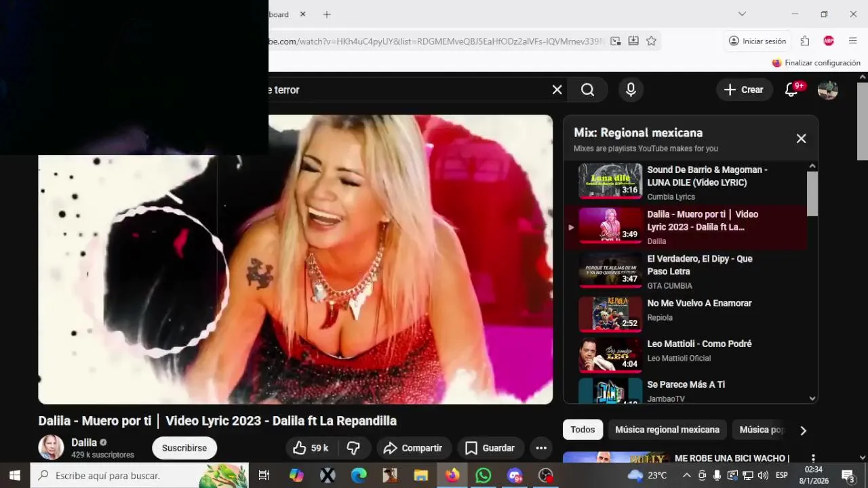Screen dimensions: 868x488
Task: Open the list all tabs dropdown arrow
Action: pyautogui.click(x=742, y=14)
